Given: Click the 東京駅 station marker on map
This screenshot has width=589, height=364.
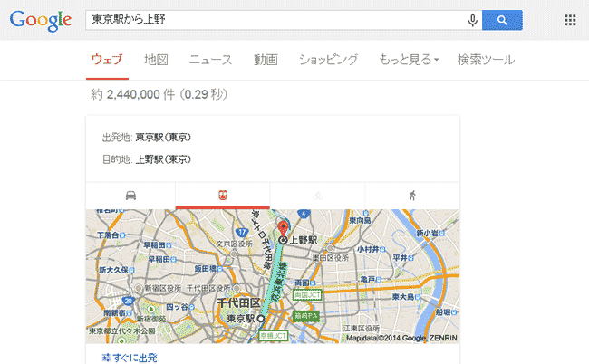Looking at the screenshot, I should click(260, 319).
